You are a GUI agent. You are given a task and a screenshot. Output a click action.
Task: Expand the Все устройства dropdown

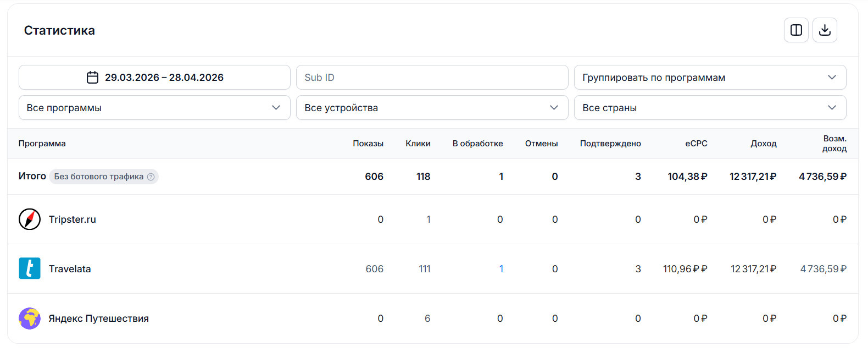coord(432,108)
